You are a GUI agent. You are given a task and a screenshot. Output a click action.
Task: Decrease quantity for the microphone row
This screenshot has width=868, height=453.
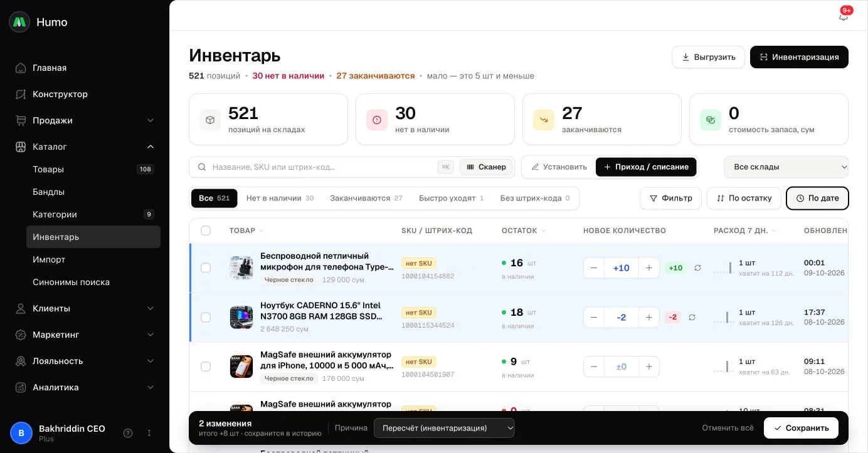pyautogui.click(x=594, y=268)
